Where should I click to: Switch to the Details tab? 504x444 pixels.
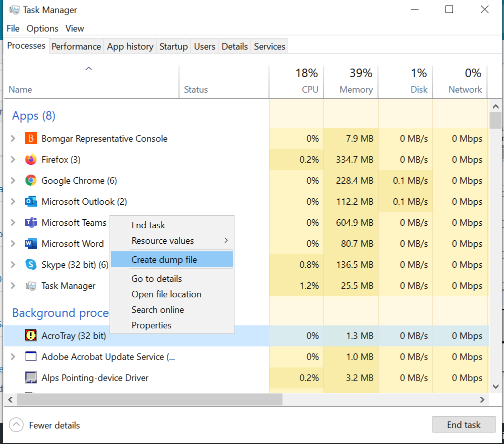pos(234,47)
